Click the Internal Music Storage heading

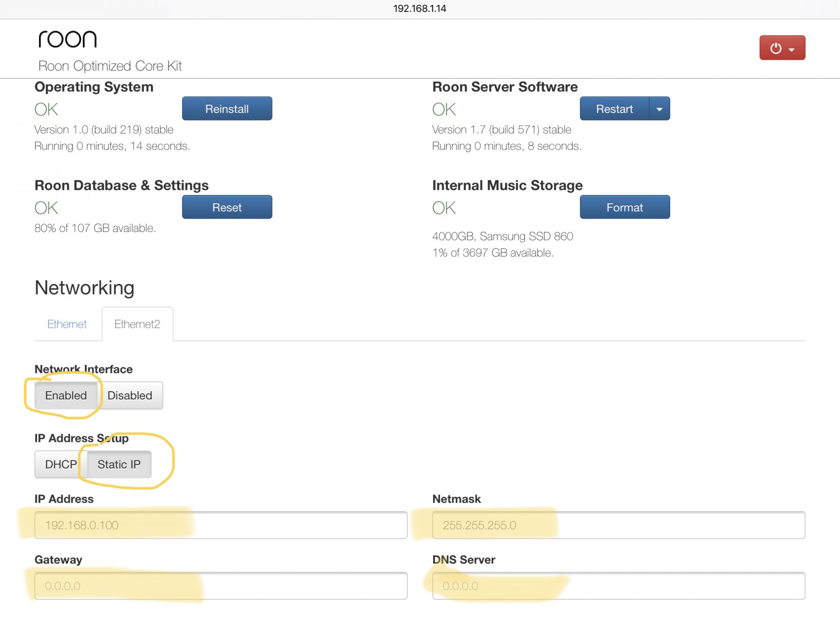pos(507,186)
